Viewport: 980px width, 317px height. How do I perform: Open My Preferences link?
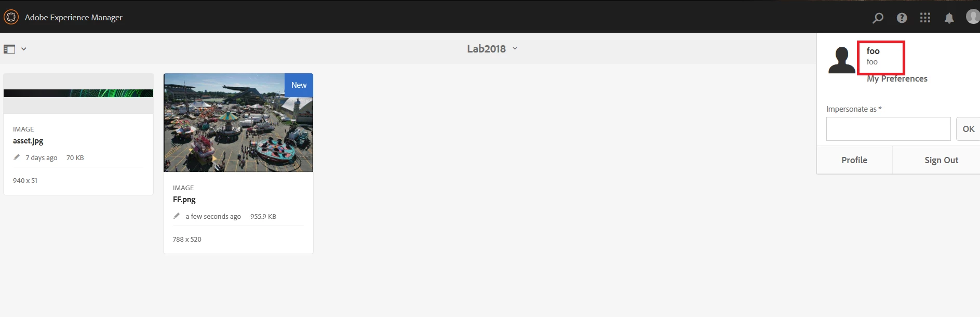tap(897, 78)
